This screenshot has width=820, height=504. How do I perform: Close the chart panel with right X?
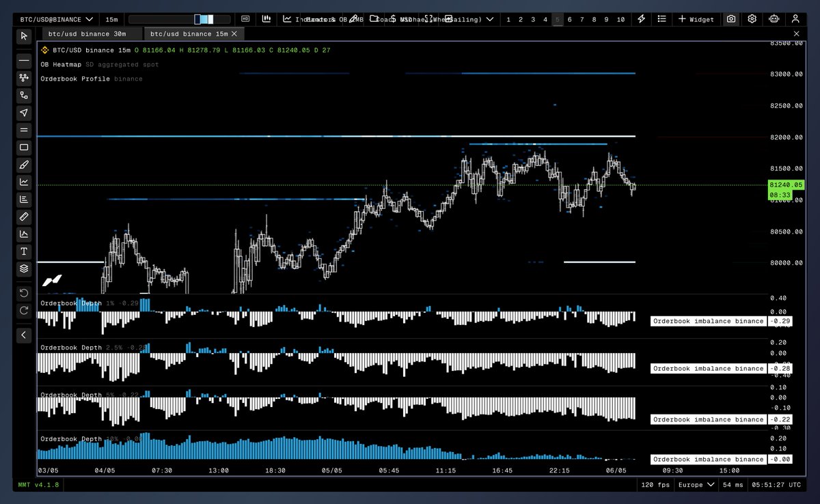click(796, 33)
